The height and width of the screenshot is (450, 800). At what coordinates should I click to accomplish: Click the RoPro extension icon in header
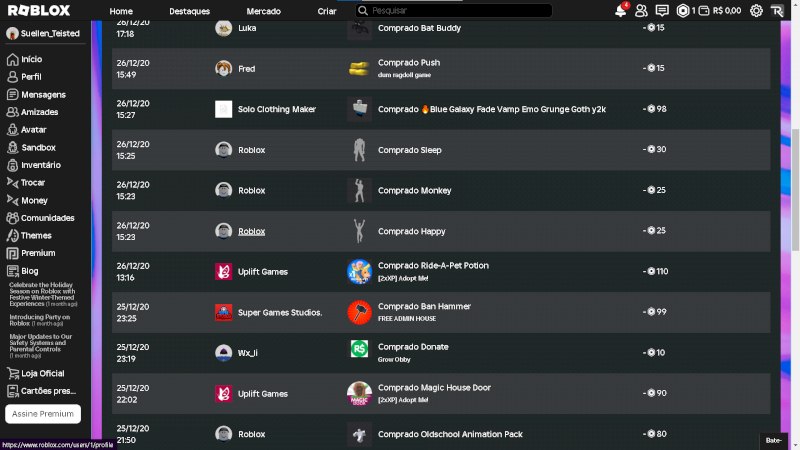tap(778, 11)
